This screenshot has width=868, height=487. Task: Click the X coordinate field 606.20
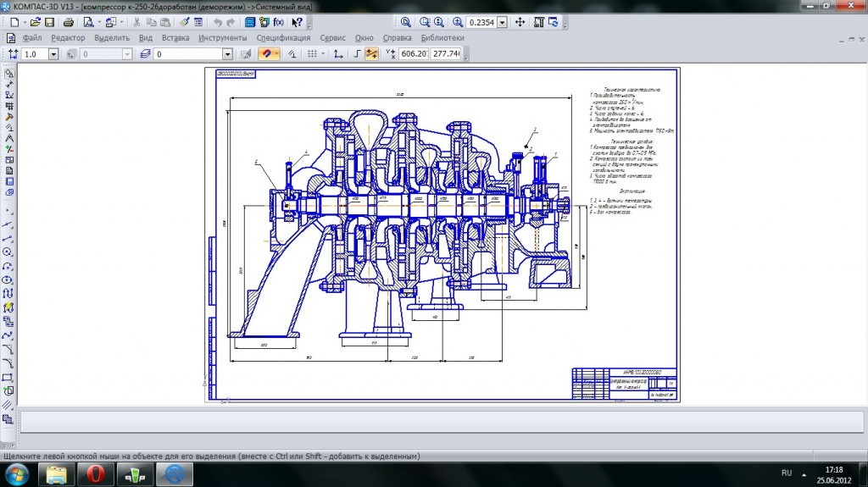(413, 53)
